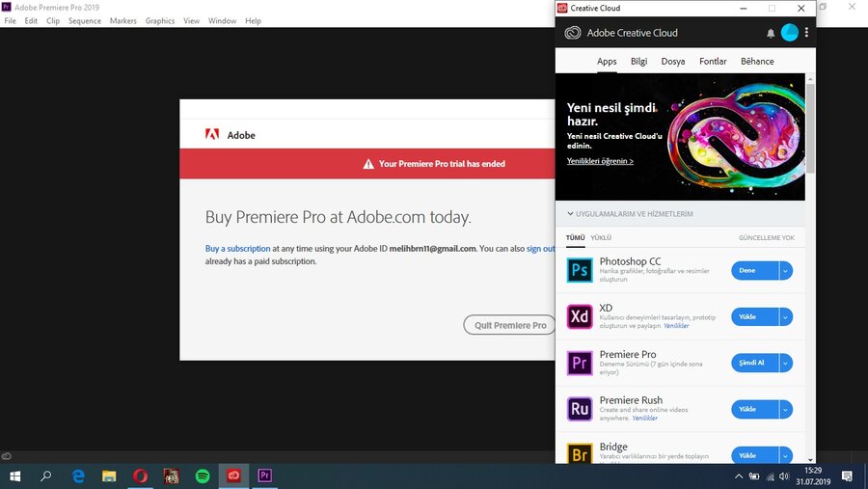868x489 pixels.
Task: Launch Microsoft Edge from taskbar
Action: tap(79, 476)
